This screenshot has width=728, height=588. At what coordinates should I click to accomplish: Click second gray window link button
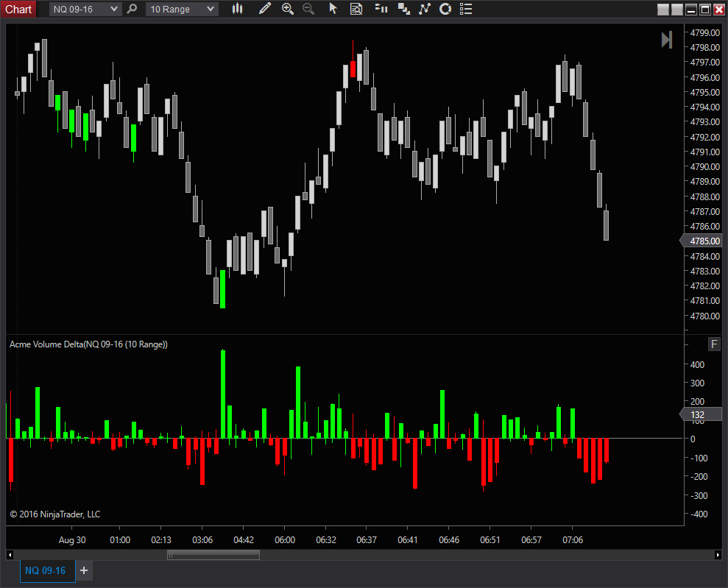click(677, 10)
